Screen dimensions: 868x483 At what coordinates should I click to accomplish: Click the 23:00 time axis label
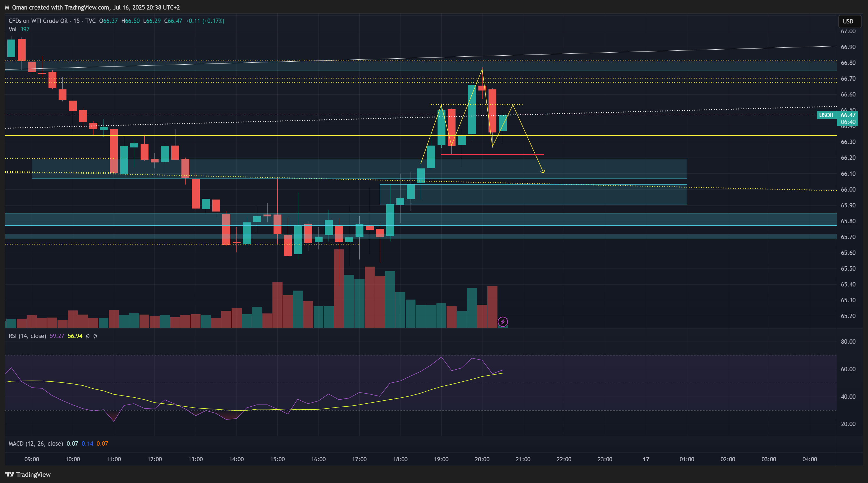(605, 459)
